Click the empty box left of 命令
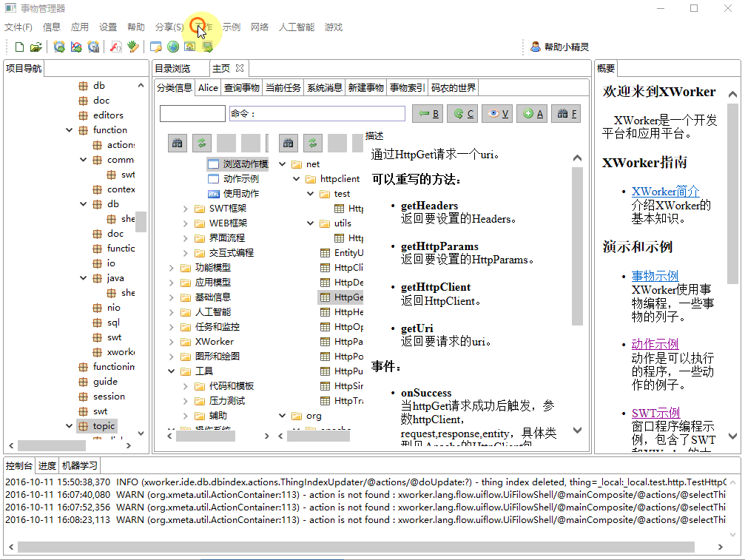The height and width of the screenshot is (560, 745). tap(192, 113)
